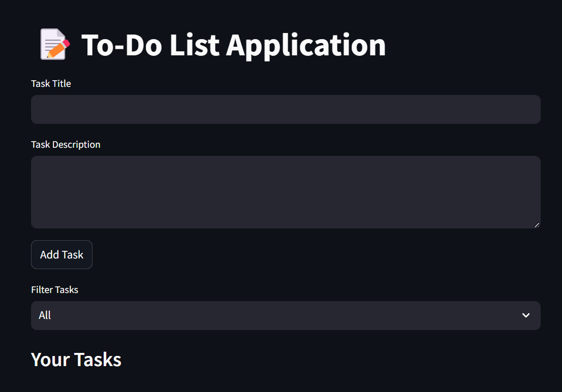Click the 'Your Tasks' heading
562x392 pixels.
pos(76,359)
